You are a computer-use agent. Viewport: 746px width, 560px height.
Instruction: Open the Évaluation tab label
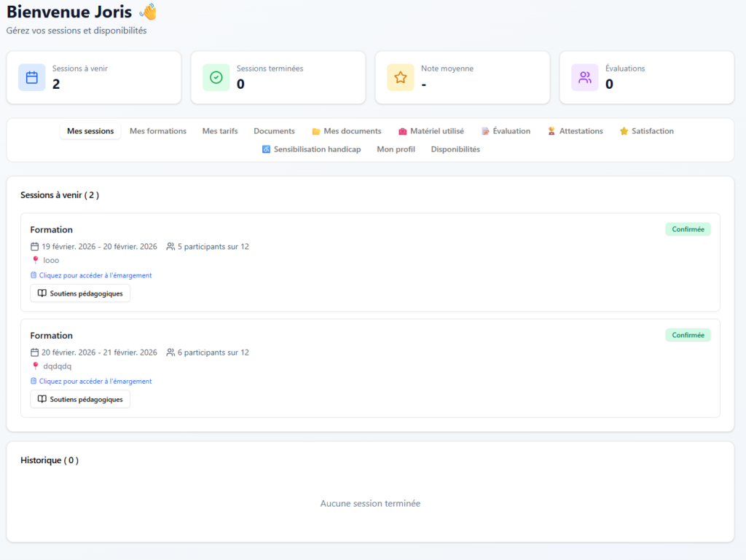[x=511, y=131]
